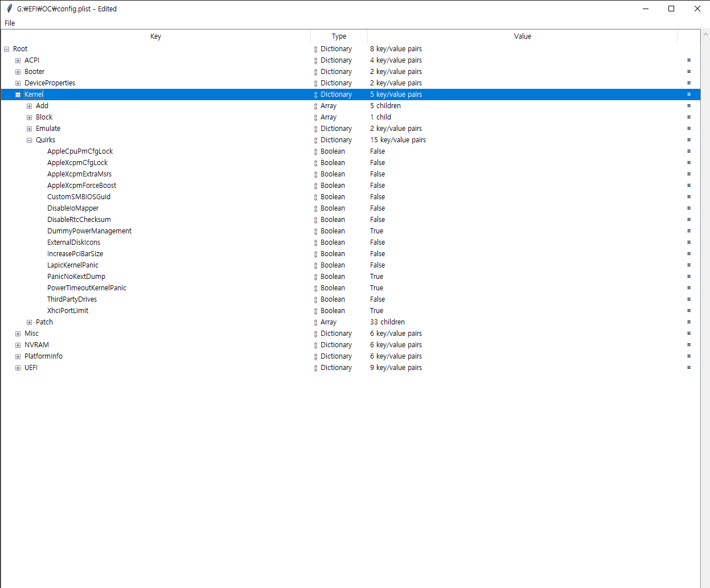Click False value of DisableIoMapper
710x588 pixels.
[x=377, y=208]
